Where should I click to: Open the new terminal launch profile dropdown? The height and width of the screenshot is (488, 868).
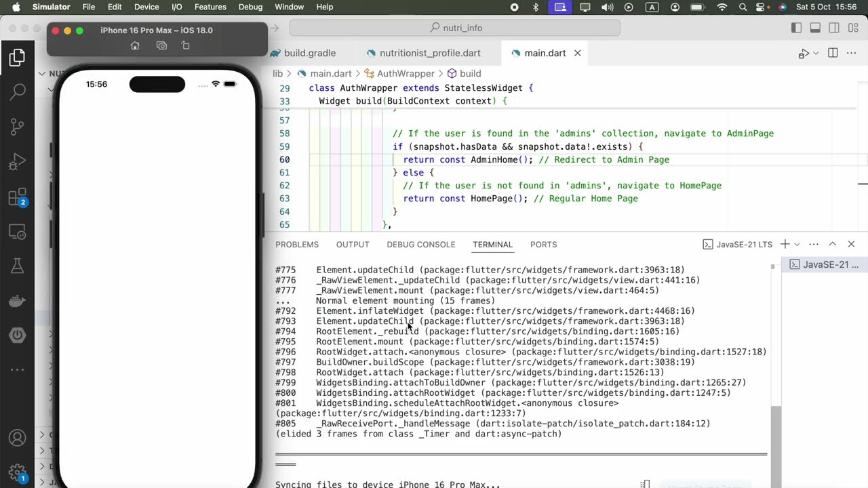(797, 244)
